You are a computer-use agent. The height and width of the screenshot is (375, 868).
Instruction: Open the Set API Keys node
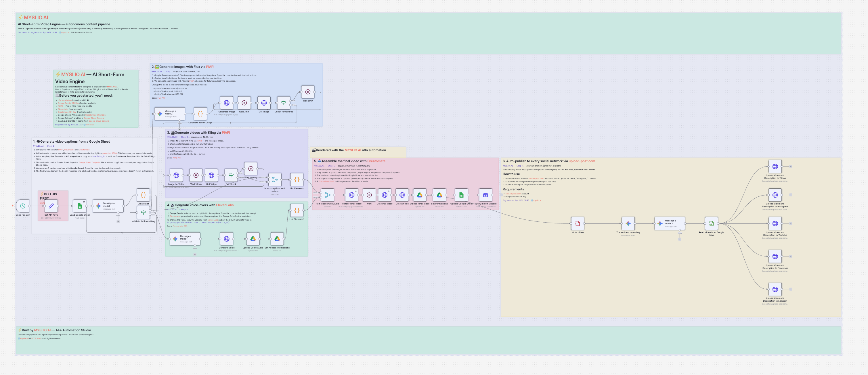pos(51,206)
